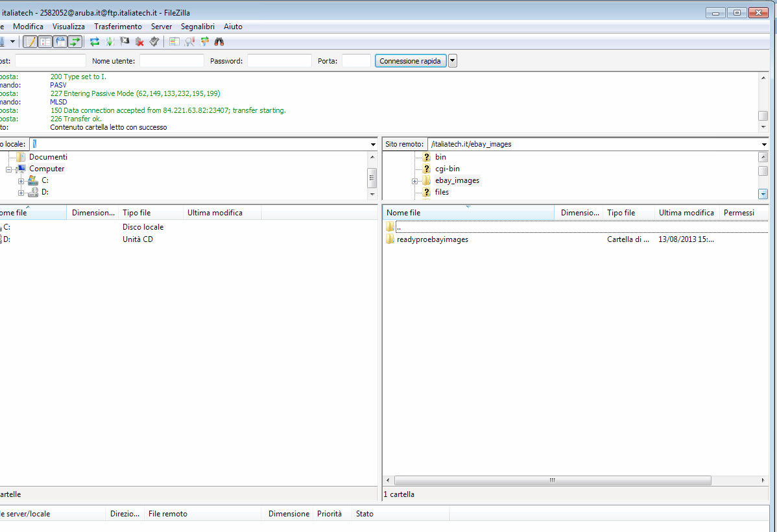Open the Segnalibri menu

click(198, 27)
